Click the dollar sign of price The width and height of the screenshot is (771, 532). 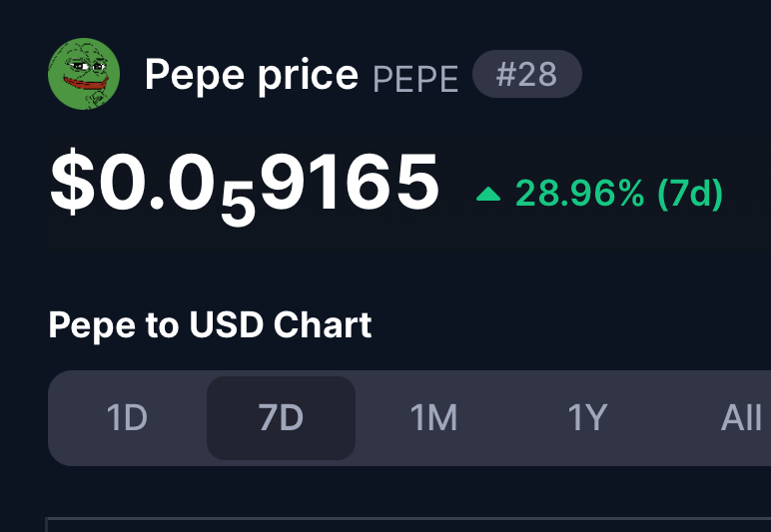coord(72,182)
